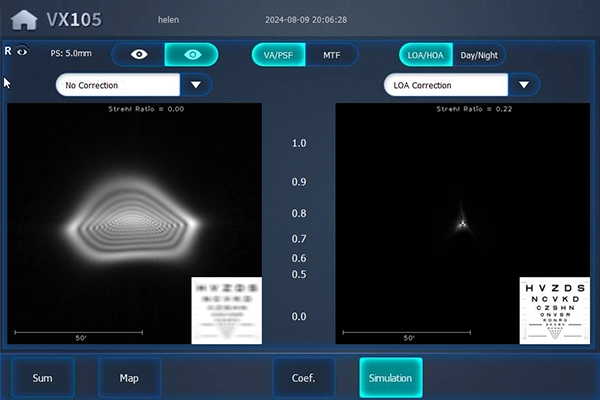Select the left eye button in top toggle
This screenshot has width=600, height=400.
point(139,55)
